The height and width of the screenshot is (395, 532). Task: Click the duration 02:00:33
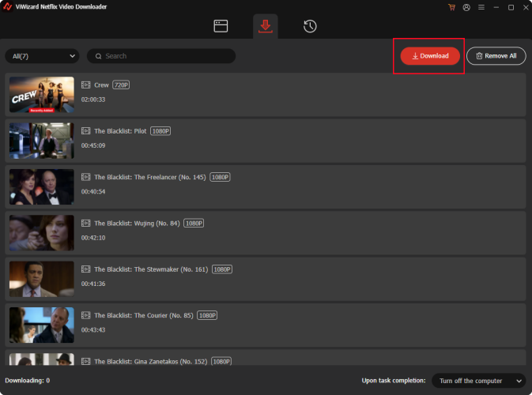point(93,100)
